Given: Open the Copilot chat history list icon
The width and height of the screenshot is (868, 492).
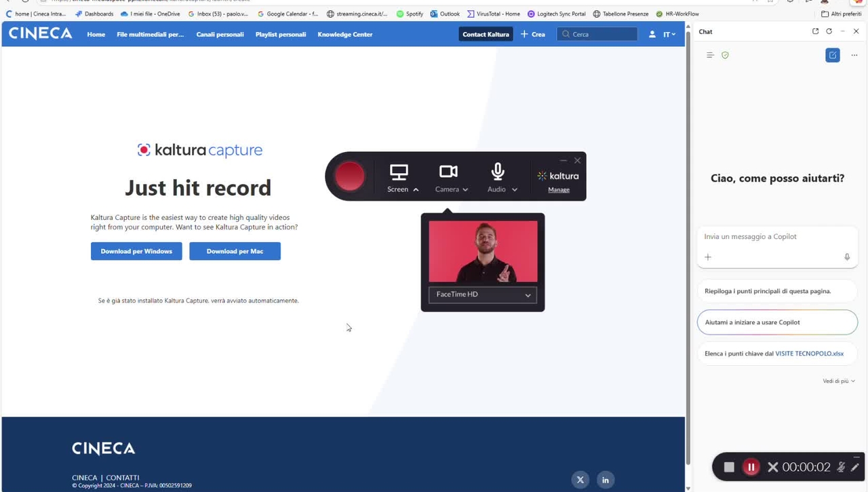Looking at the screenshot, I should tap(710, 55).
